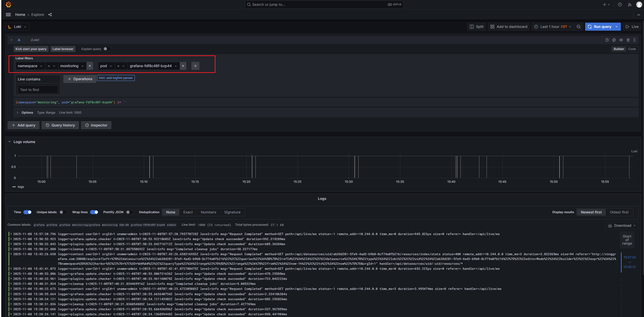Open the Loki data source dropdown
Screen dimensions: 644x317
click(17, 27)
